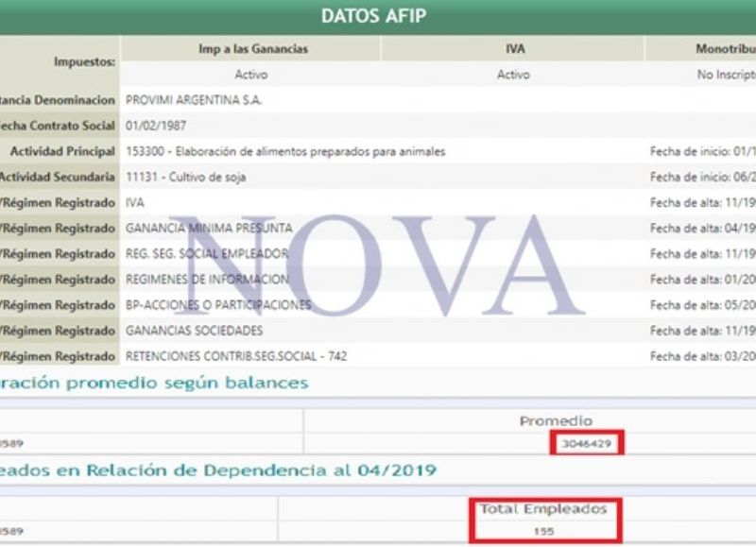Click the Promedio column header
Viewport: 756px width, 547px height.
click(x=556, y=421)
